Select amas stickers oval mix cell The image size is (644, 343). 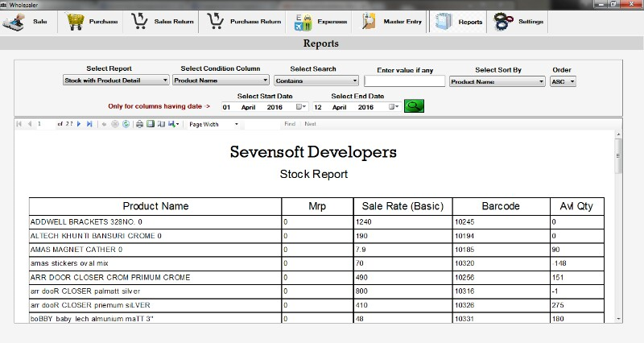155,264
